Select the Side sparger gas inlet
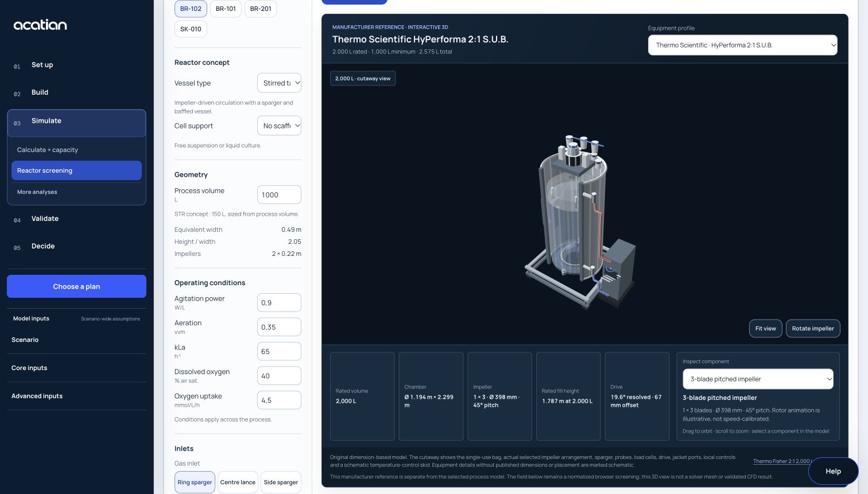This screenshot has height=494, width=868. [x=281, y=482]
